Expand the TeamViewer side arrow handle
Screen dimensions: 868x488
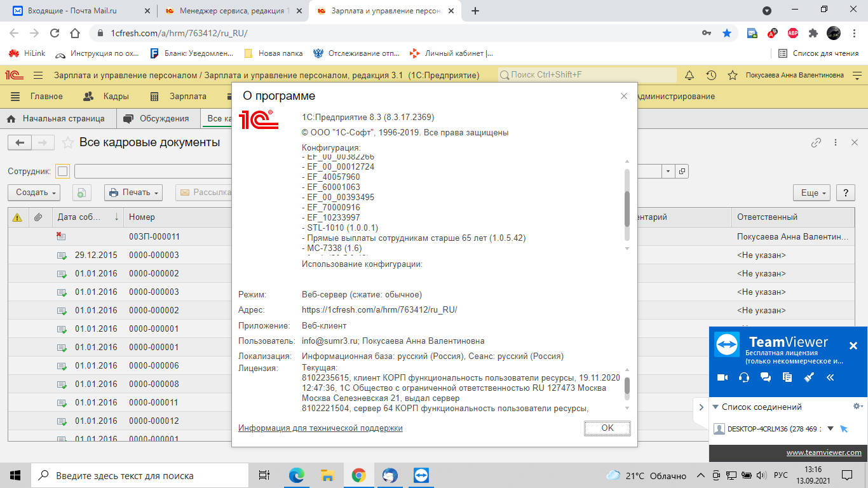(x=702, y=407)
